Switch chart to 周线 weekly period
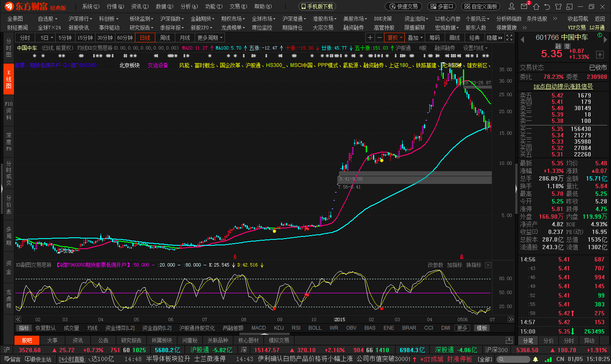Screen dimensions: 611x364 pyautogui.click(x=165, y=38)
